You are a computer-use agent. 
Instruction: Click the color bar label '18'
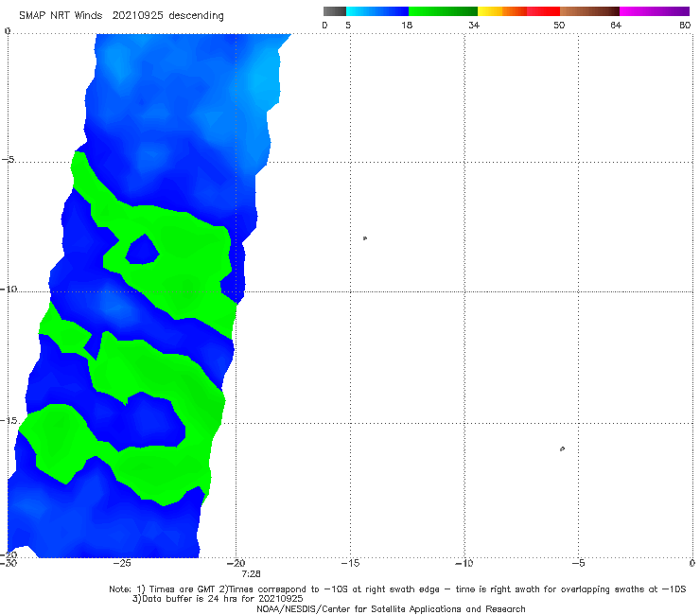(x=407, y=26)
